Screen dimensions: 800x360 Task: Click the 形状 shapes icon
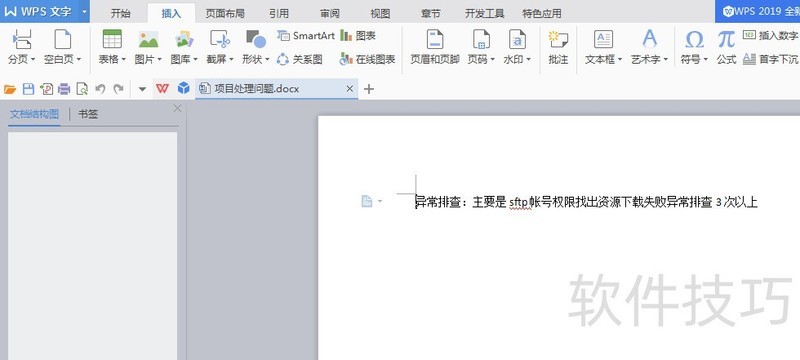coord(256,39)
